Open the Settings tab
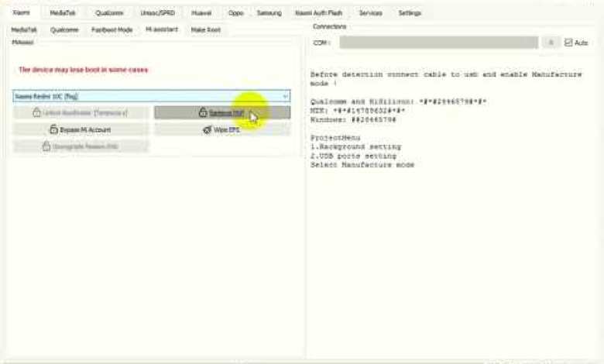Viewport: 604px width, 364px height. (x=410, y=13)
